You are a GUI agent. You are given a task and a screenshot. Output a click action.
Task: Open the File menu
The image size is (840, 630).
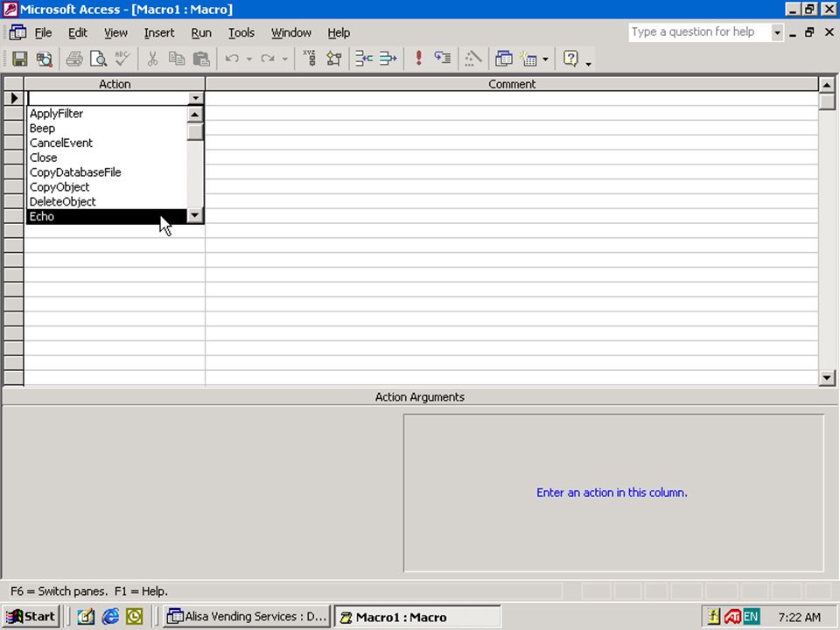[x=43, y=32]
